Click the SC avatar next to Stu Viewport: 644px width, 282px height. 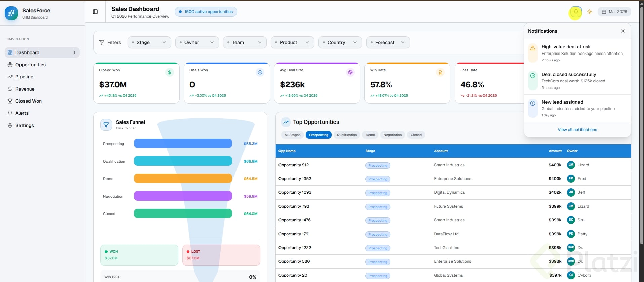coord(571,220)
